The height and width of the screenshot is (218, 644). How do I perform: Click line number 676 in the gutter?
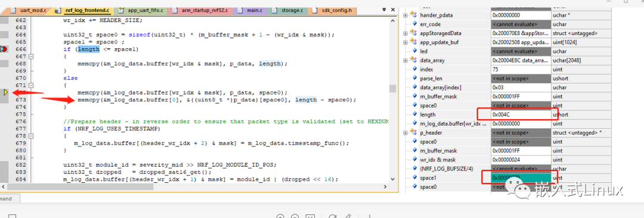tap(20, 122)
